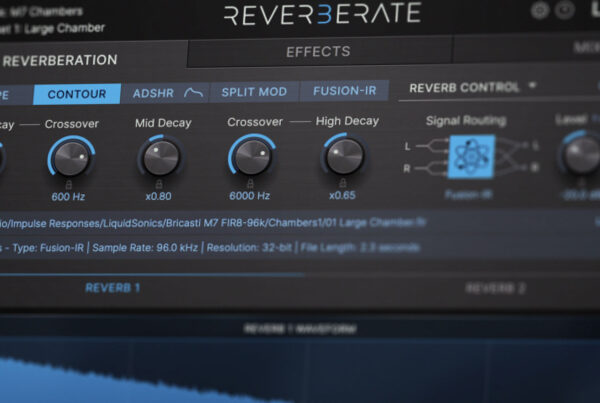This screenshot has height=403, width=600.
Task: Click the Fusion-IR atom routing icon
Action: tap(471, 157)
